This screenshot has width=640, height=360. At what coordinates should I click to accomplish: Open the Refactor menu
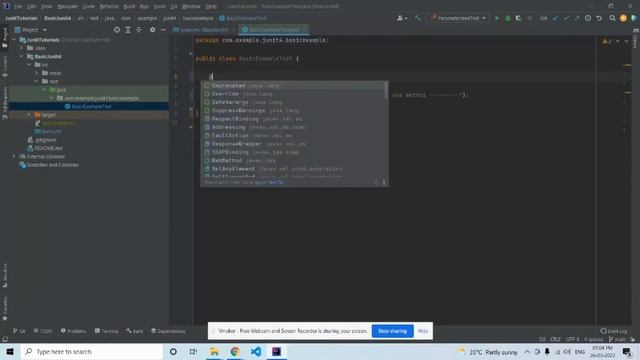click(109, 7)
